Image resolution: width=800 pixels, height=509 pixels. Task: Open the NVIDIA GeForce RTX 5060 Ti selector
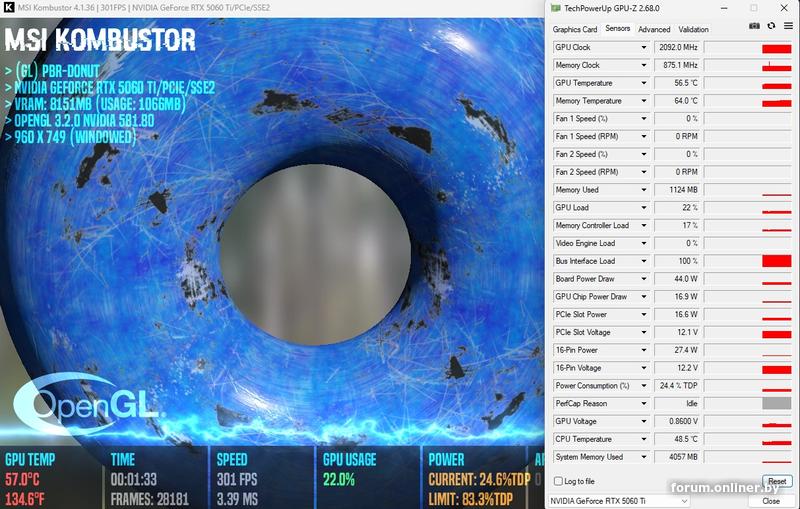(x=619, y=501)
